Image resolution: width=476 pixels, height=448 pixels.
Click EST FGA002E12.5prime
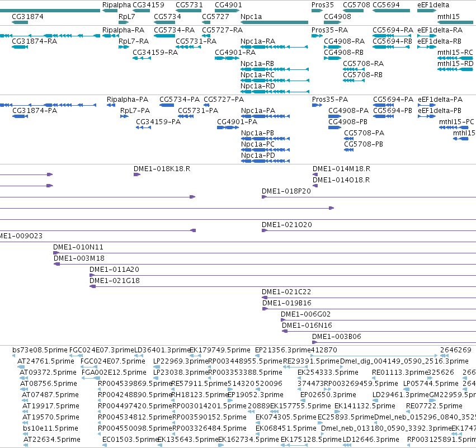(x=114, y=372)
